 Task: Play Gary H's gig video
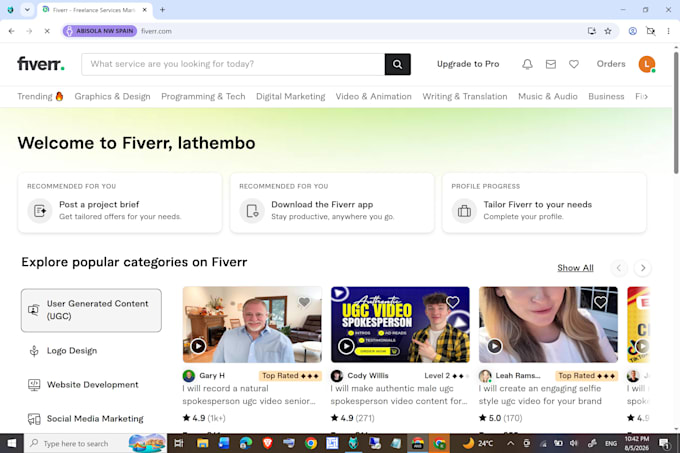click(198, 346)
